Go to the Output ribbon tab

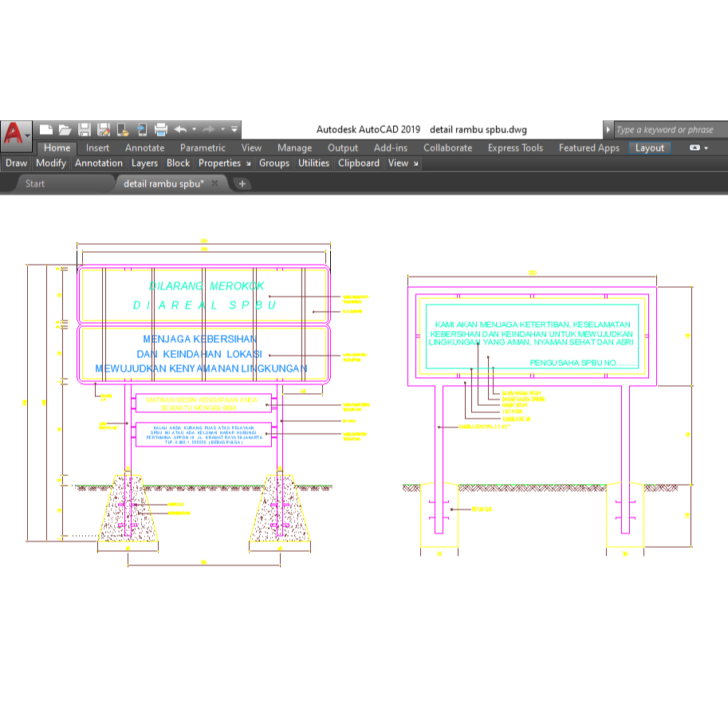click(343, 148)
